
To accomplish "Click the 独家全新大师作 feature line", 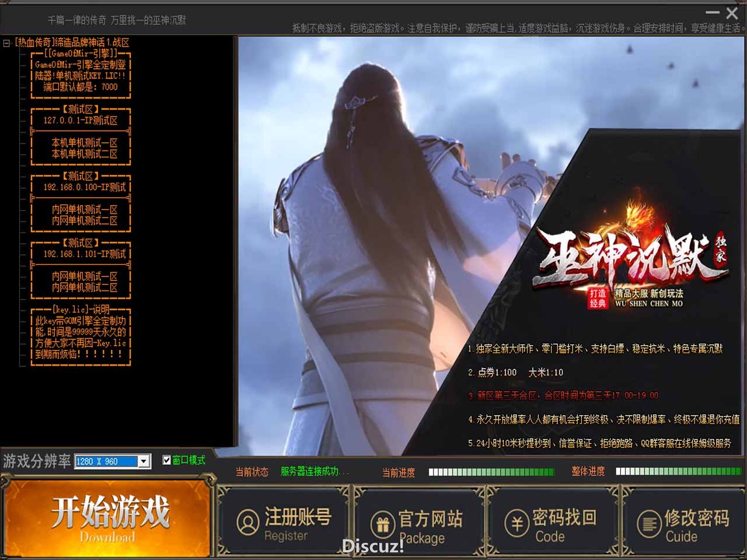I will tap(595, 349).
